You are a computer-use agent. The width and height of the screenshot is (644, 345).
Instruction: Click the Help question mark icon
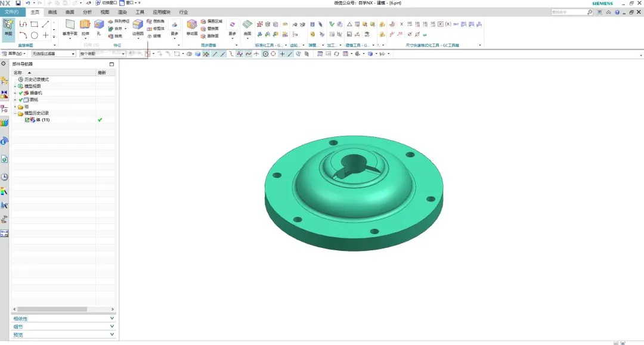coord(617,13)
